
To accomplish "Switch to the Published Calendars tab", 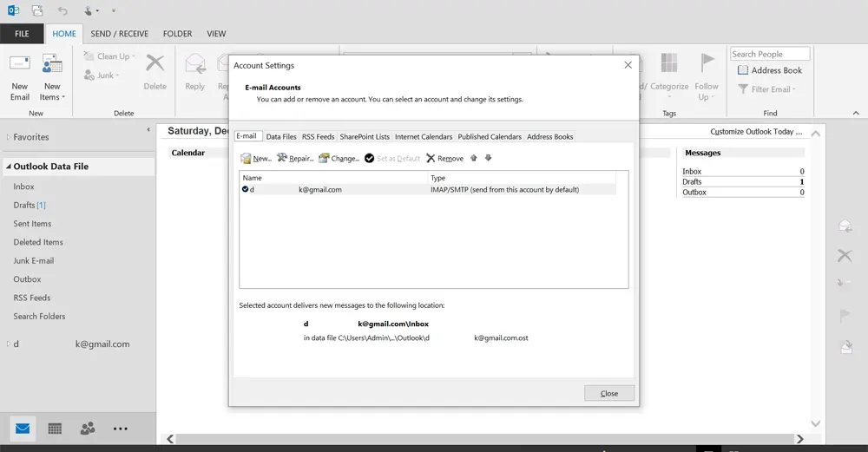I will click(490, 137).
